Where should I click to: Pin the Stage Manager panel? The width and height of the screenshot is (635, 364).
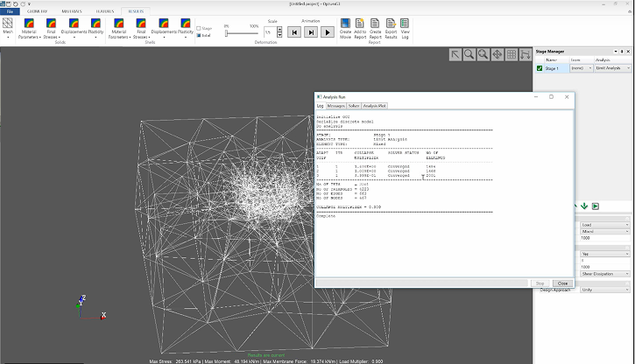pyautogui.click(x=622, y=52)
